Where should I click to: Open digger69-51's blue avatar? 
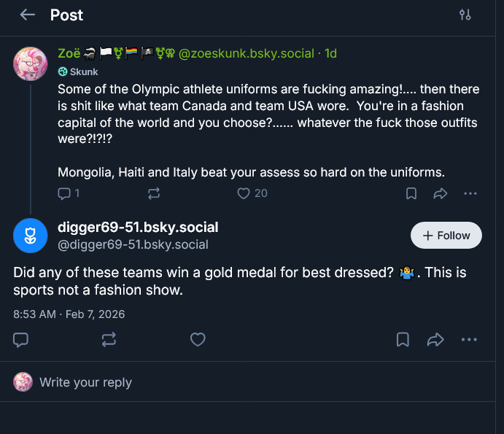31,235
